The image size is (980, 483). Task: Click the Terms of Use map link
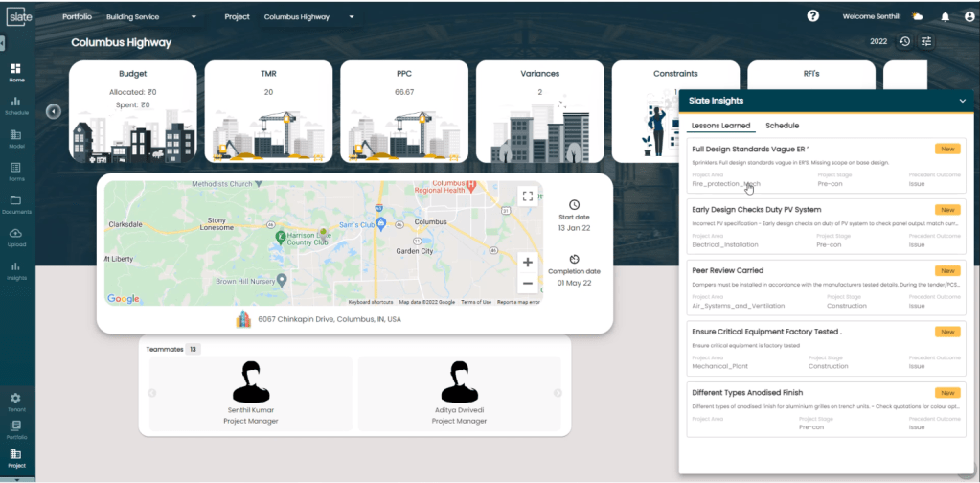pyautogui.click(x=476, y=302)
